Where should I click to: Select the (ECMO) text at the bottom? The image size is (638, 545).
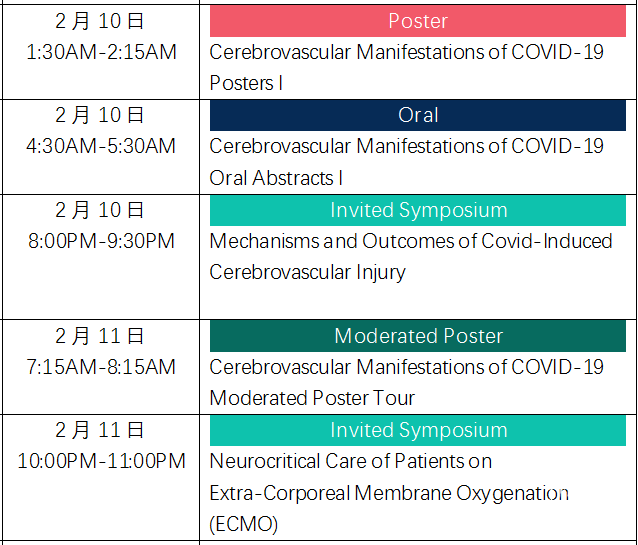tap(243, 524)
